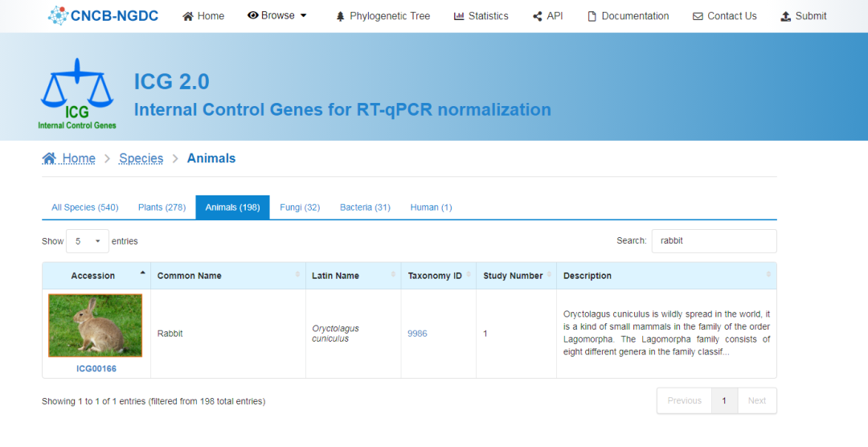868x447 pixels.
Task: Switch to the Plants (278) tab
Action: pos(162,207)
